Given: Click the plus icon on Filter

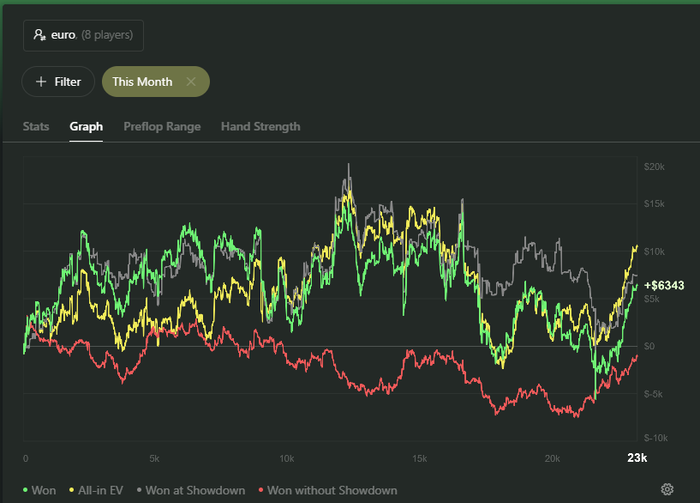Looking at the screenshot, I should point(40,82).
